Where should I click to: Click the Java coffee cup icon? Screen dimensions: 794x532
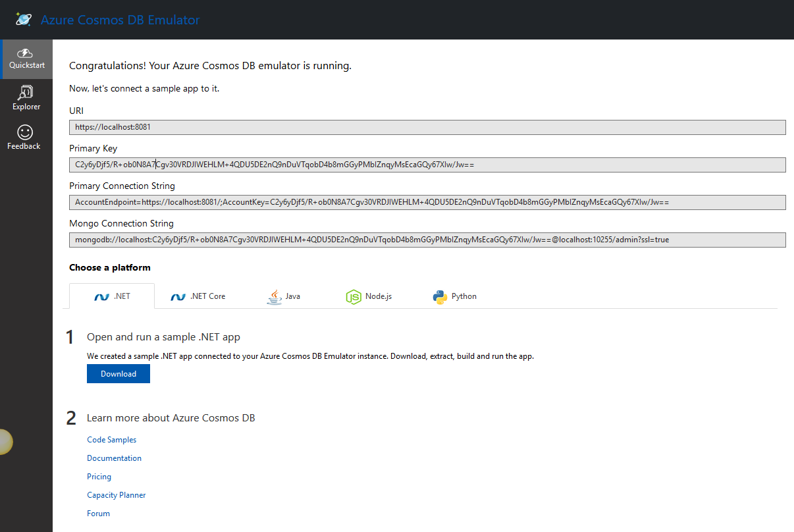[274, 297]
